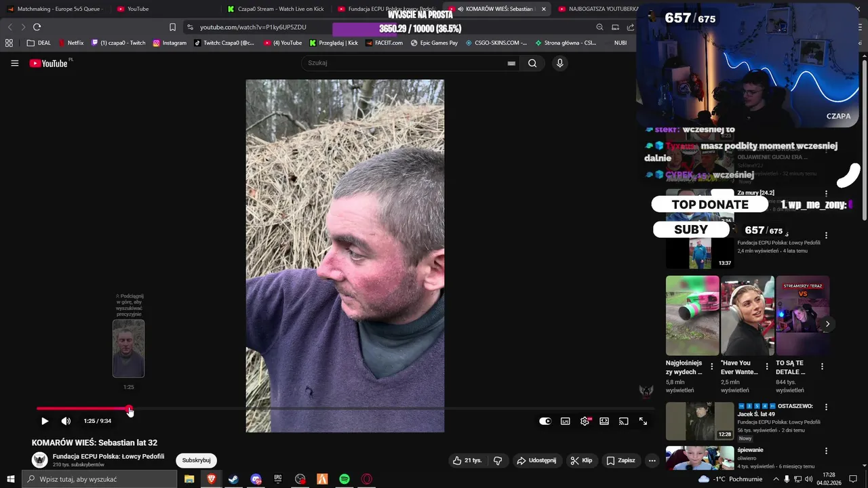Screen dimensions: 868x488
Task: Reload the page with the refresh icon
Action: (37, 27)
